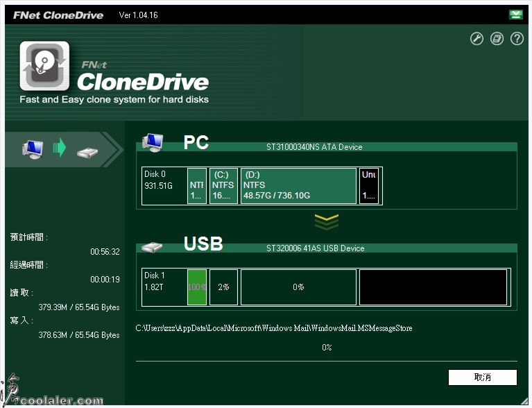Click the FNet CloneDrive title text
The image size is (532, 408).
(58, 15)
